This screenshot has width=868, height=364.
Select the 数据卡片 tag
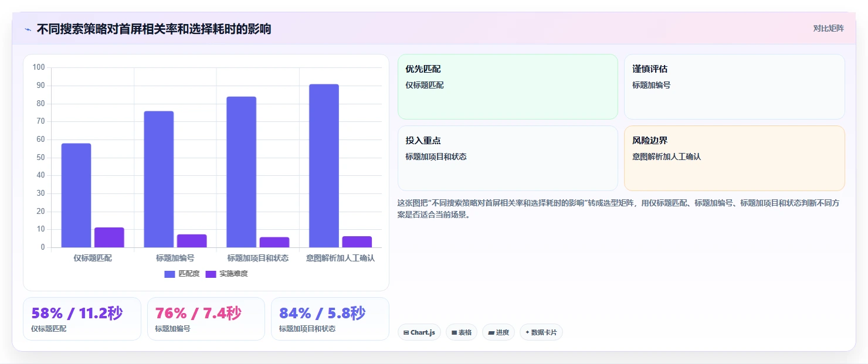(541, 332)
